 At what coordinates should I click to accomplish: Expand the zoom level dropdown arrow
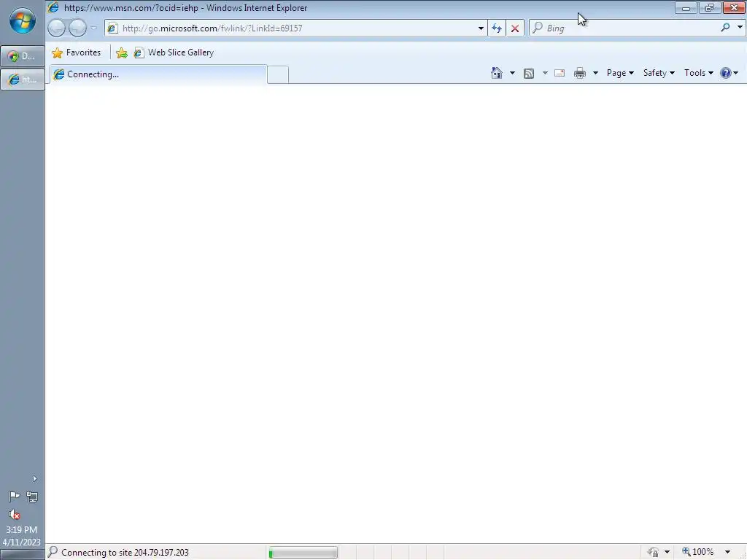(727, 552)
